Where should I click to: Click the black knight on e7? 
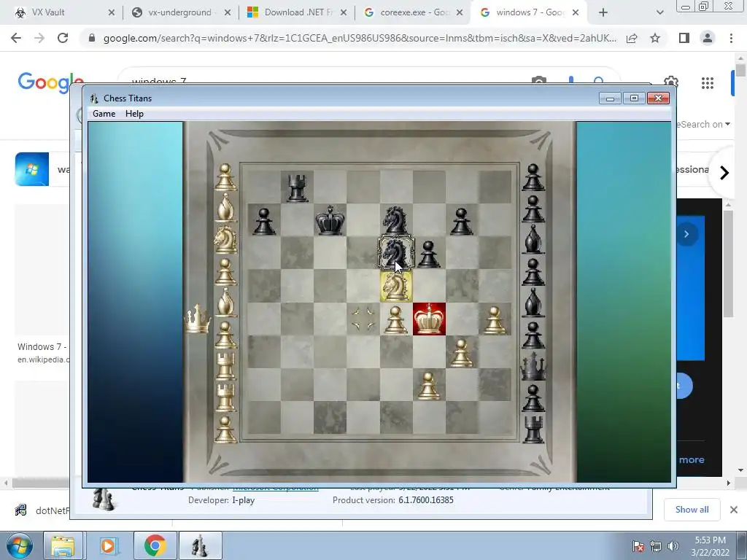point(395,220)
